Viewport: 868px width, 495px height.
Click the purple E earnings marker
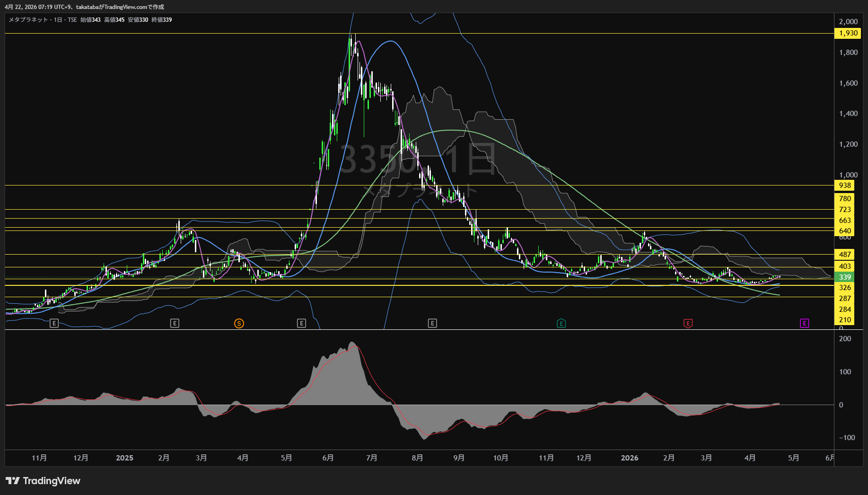(804, 323)
